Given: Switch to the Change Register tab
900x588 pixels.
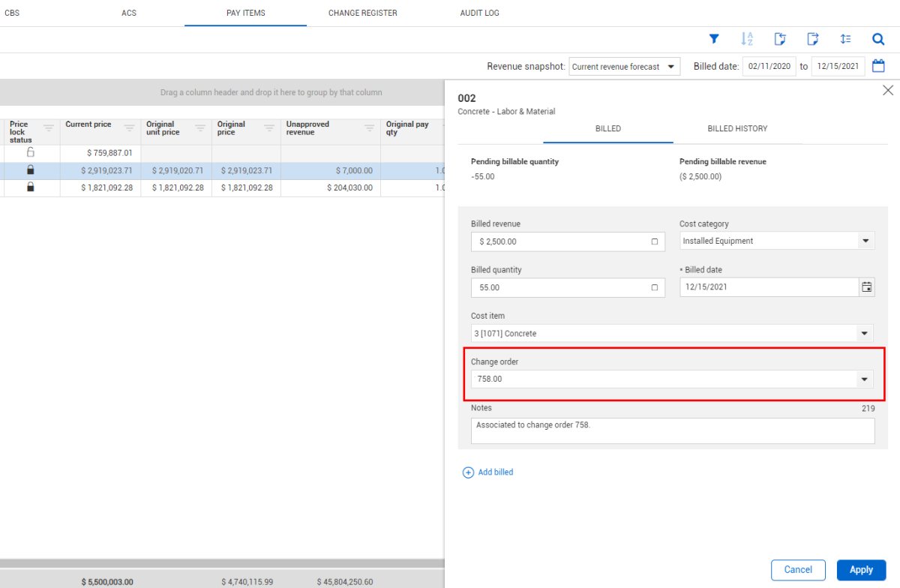Looking at the screenshot, I should 362,13.
